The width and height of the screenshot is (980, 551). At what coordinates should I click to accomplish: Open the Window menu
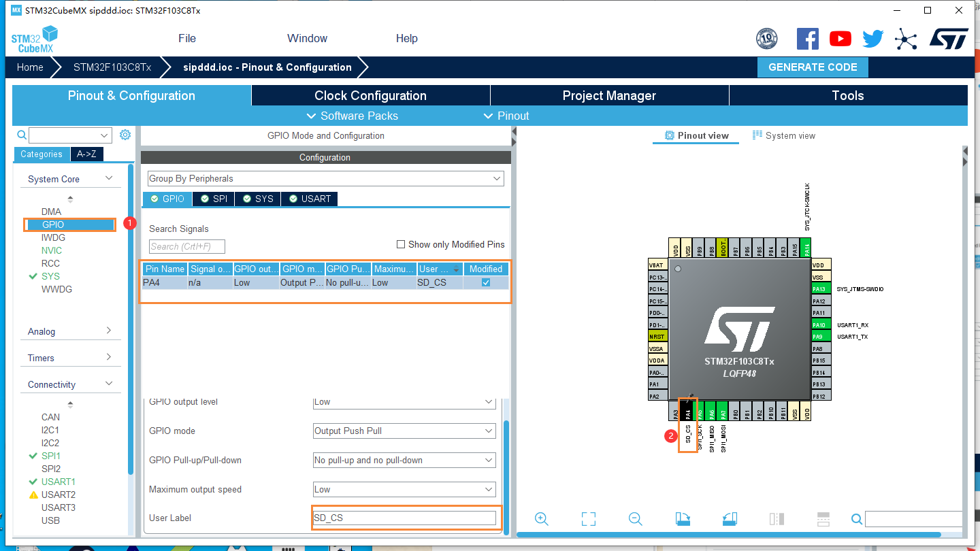306,38
